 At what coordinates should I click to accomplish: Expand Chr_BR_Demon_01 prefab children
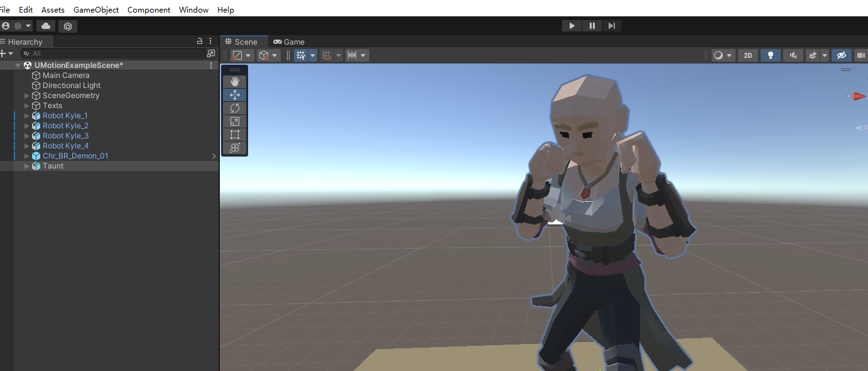[x=27, y=156]
